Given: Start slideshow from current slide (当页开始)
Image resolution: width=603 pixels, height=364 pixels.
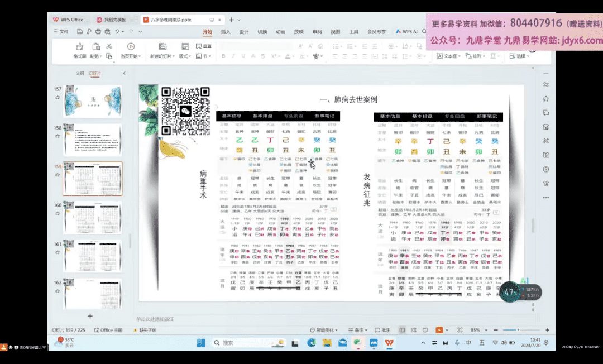Looking at the screenshot, I should point(131,47).
